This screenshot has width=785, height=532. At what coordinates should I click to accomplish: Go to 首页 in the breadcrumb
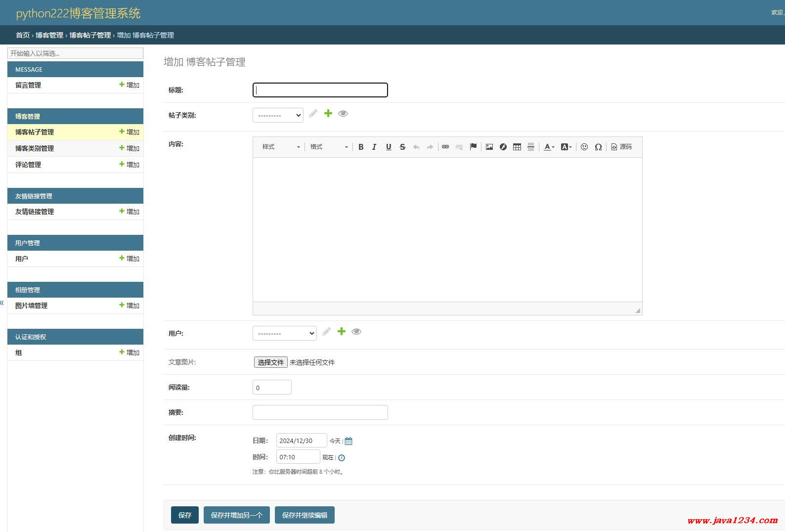[x=23, y=35]
